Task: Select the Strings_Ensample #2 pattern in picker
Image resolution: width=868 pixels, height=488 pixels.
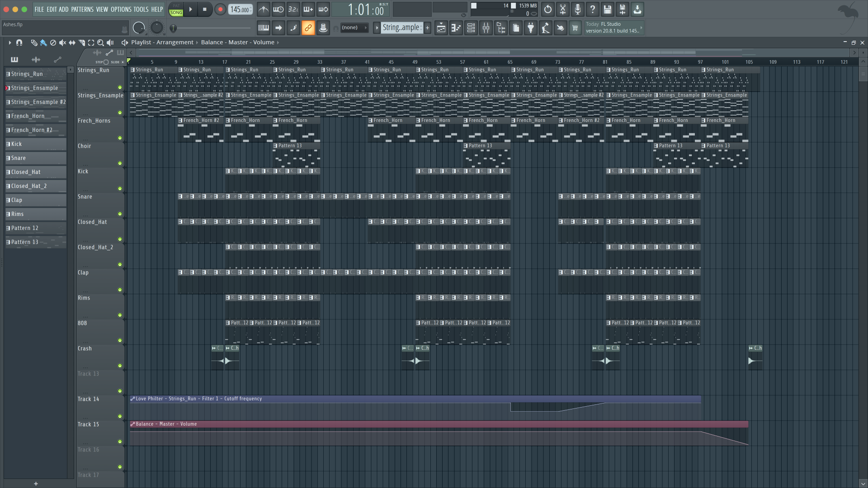Action: click(36, 102)
